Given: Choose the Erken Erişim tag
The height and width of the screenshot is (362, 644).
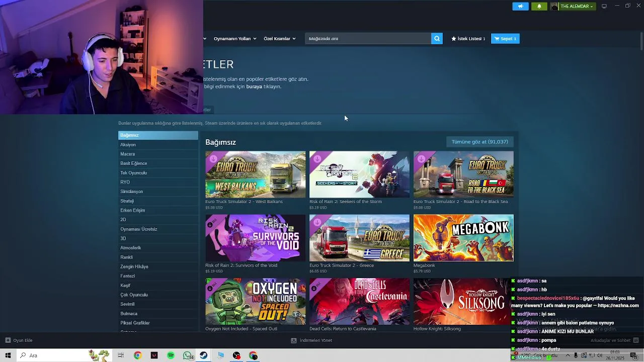Looking at the screenshot, I should 158,210.
